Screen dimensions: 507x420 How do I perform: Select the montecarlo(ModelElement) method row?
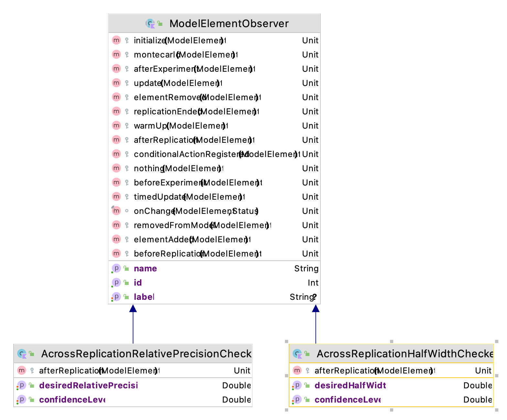[x=214, y=55]
